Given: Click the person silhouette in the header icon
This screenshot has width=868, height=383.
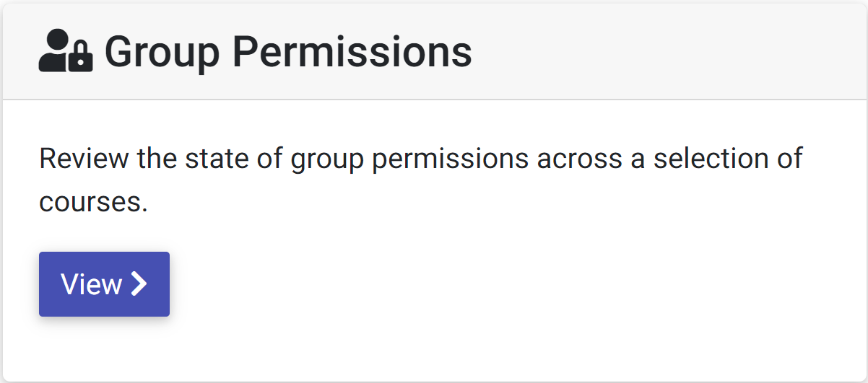Looking at the screenshot, I should click(x=53, y=53).
